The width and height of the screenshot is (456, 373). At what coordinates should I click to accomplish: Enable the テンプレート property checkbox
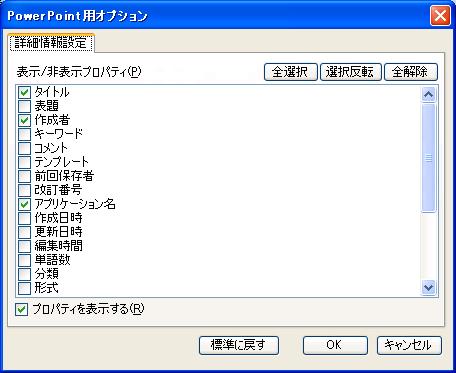pyautogui.click(x=24, y=162)
